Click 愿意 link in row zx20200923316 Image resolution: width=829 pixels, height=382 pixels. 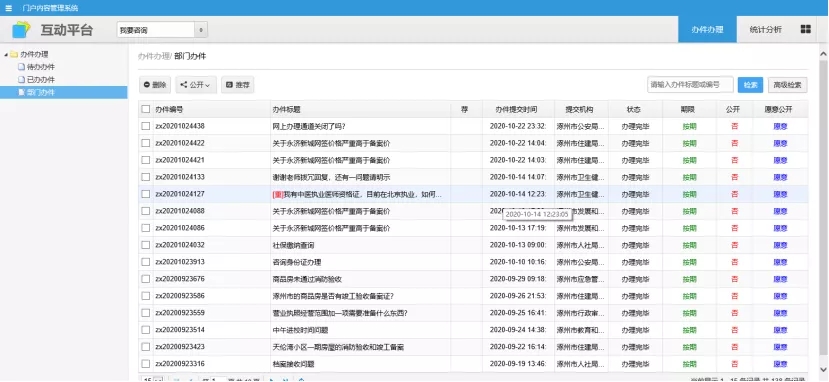click(x=780, y=364)
